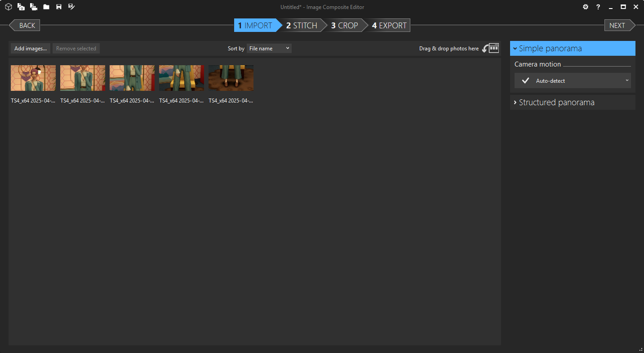
Task: Open an existing project via folder icon
Action: coord(46,7)
